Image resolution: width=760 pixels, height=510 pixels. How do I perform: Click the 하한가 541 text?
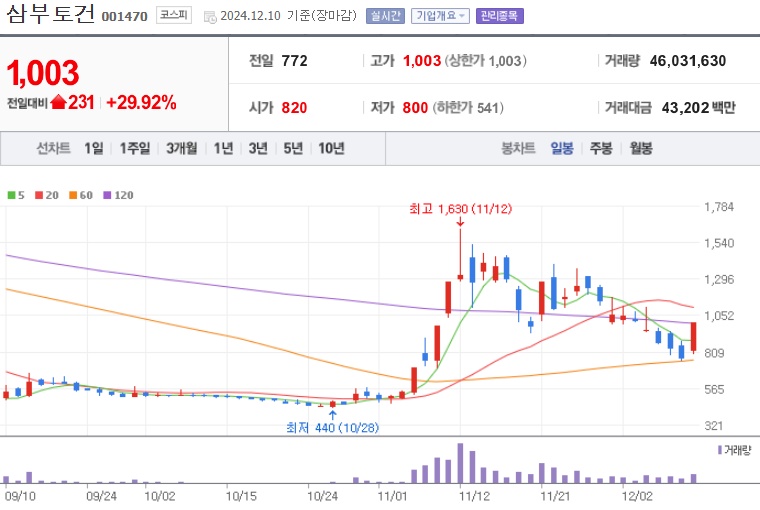[x=468, y=108]
